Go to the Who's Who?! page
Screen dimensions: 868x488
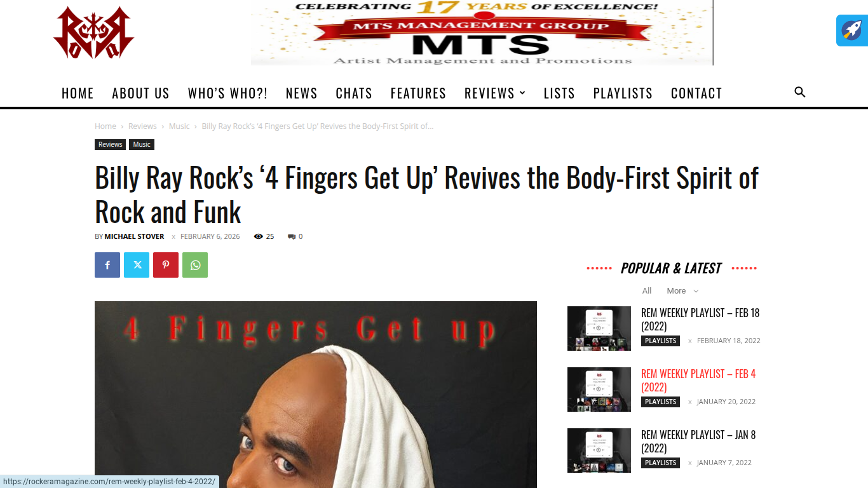click(x=227, y=93)
